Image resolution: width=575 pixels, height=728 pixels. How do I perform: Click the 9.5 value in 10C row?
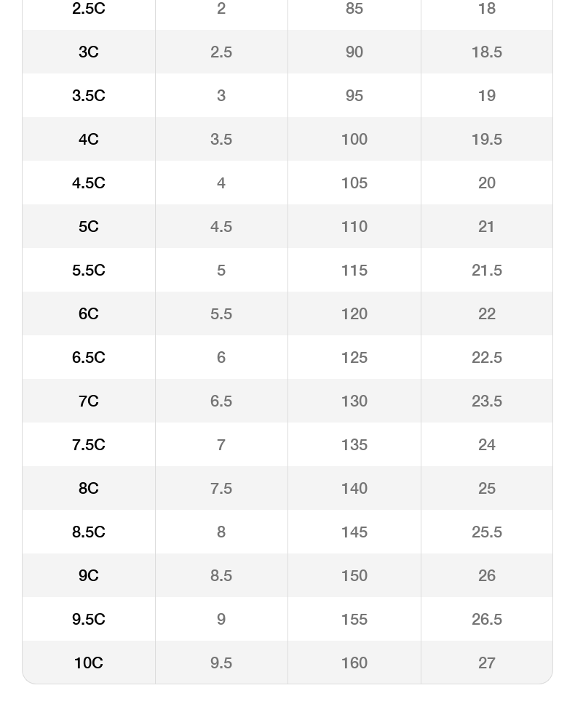point(221,663)
